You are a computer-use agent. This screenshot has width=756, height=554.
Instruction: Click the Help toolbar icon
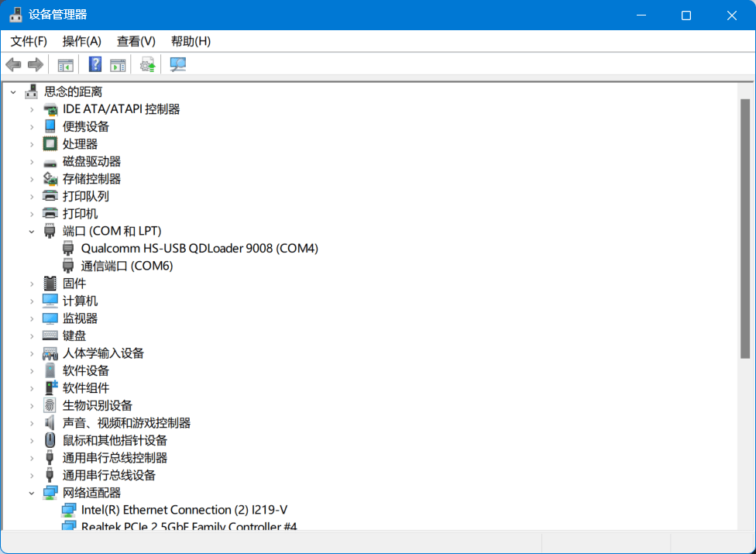coord(95,65)
